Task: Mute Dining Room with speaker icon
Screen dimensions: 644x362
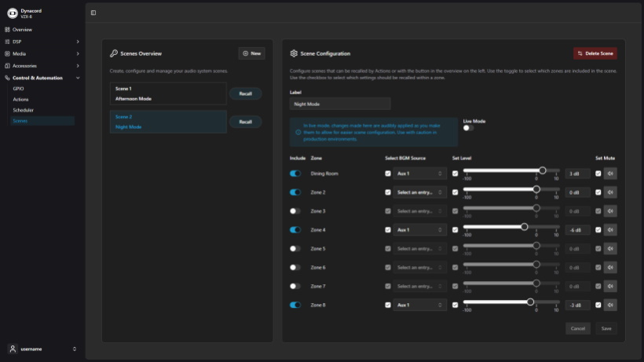Action: 610,174
